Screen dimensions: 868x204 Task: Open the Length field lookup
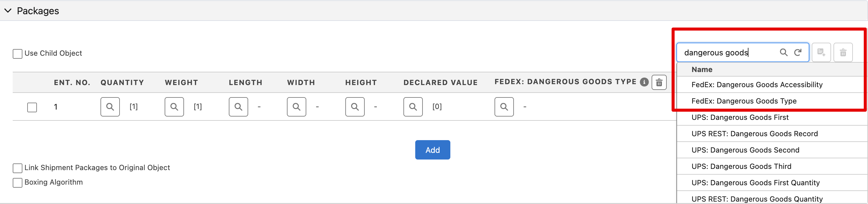(x=238, y=107)
